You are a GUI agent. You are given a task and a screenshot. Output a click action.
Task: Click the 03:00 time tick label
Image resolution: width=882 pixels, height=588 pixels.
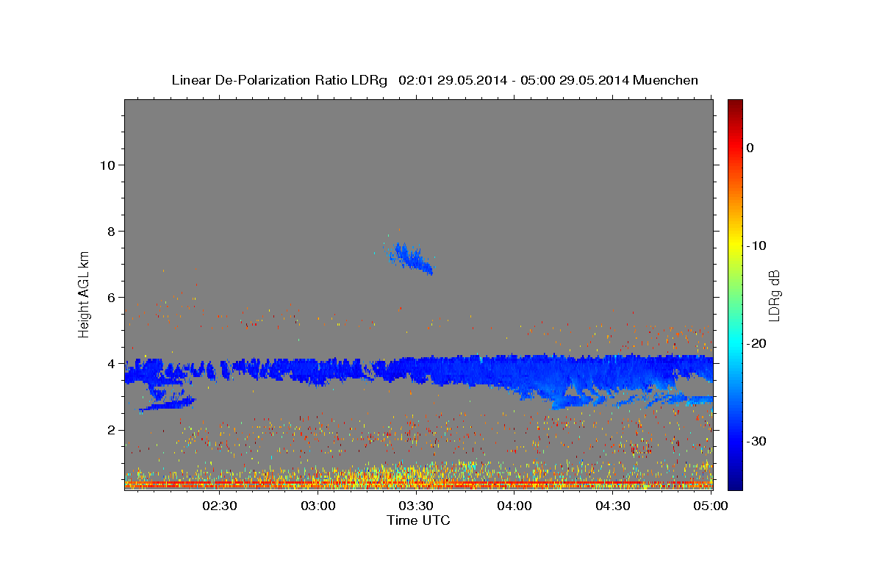[318, 506]
